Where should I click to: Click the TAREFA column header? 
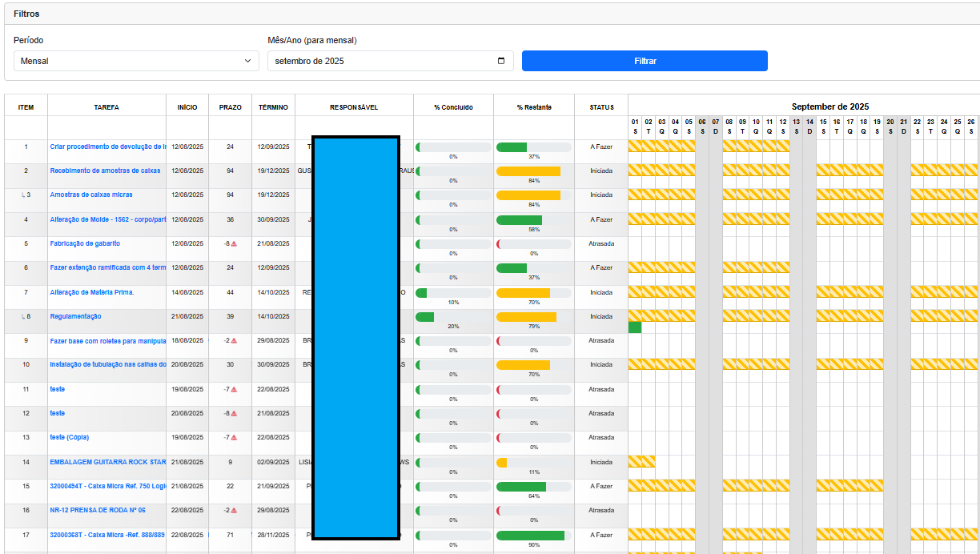tap(107, 106)
